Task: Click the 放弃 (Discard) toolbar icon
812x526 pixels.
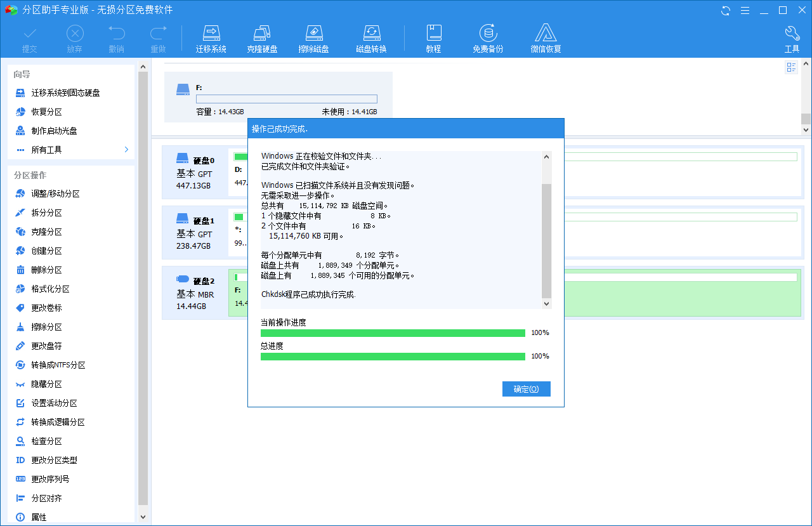Action: point(75,39)
